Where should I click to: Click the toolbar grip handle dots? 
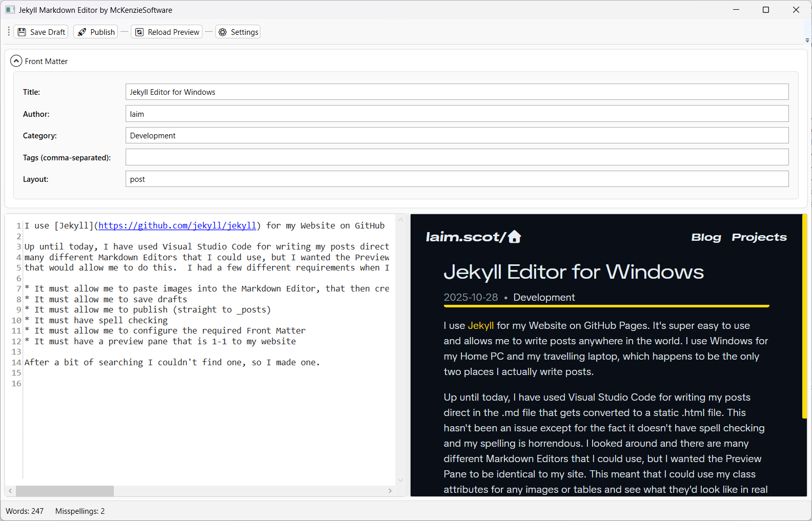(x=9, y=32)
